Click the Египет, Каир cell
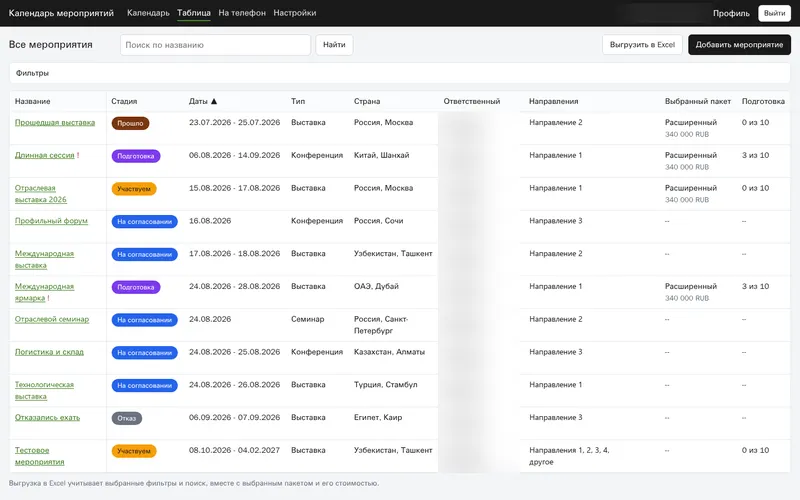 pos(378,417)
